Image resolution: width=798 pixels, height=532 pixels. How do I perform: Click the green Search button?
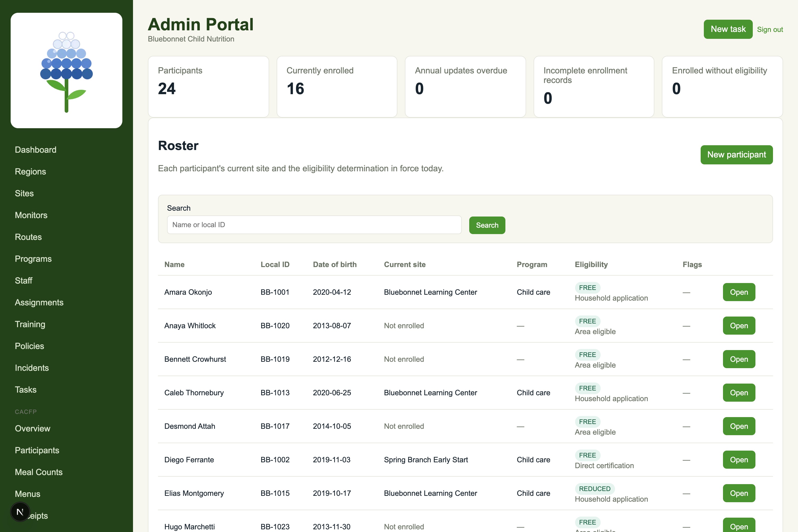[487, 225]
